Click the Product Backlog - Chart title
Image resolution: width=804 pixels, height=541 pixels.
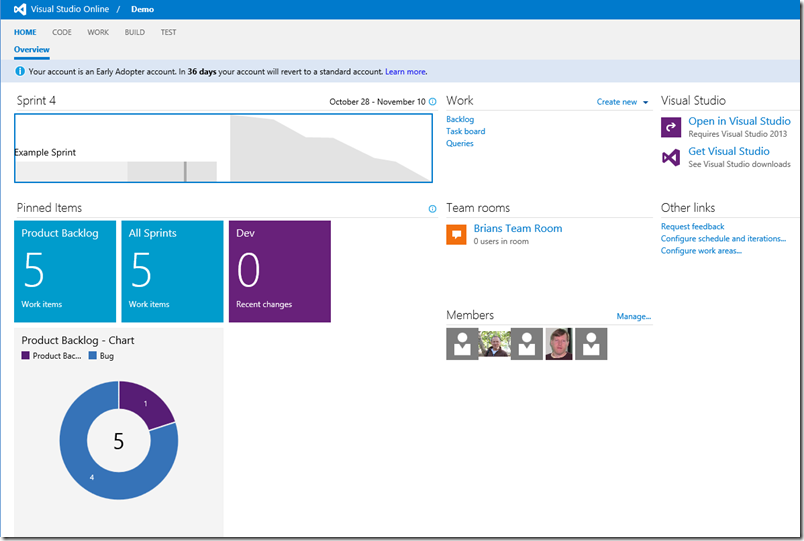click(78, 340)
